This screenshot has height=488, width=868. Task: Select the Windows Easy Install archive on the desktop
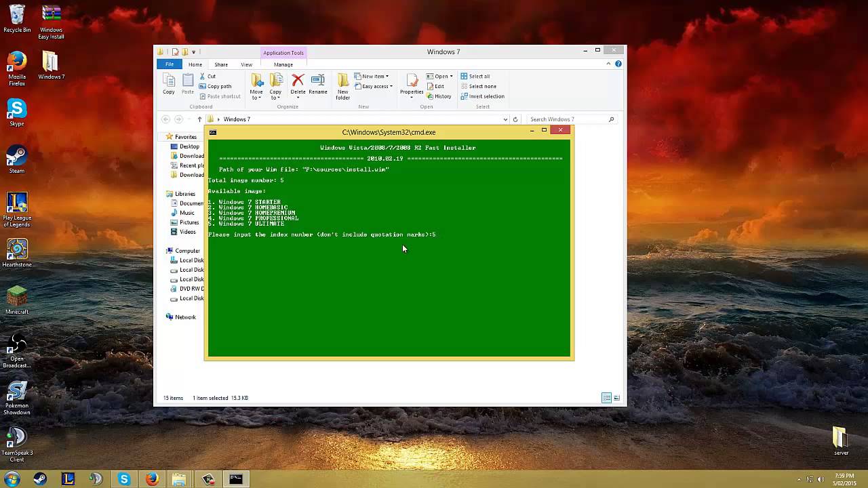[x=51, y=22]
